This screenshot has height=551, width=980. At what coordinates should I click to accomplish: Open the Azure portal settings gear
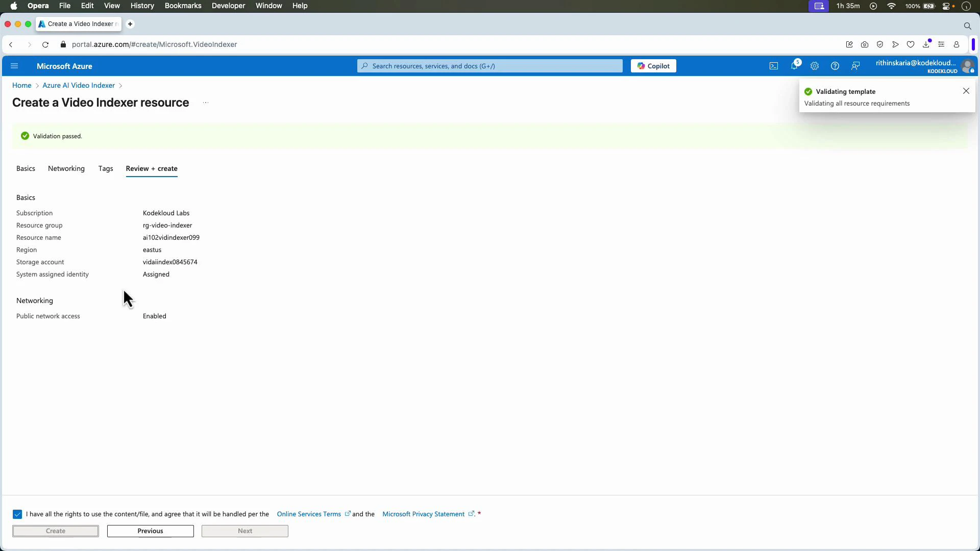815,66
